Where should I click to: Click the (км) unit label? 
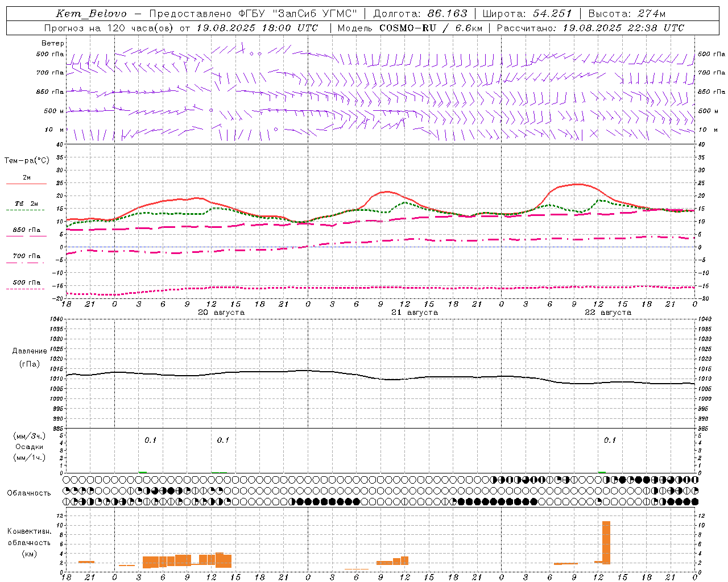coord(29,554)
